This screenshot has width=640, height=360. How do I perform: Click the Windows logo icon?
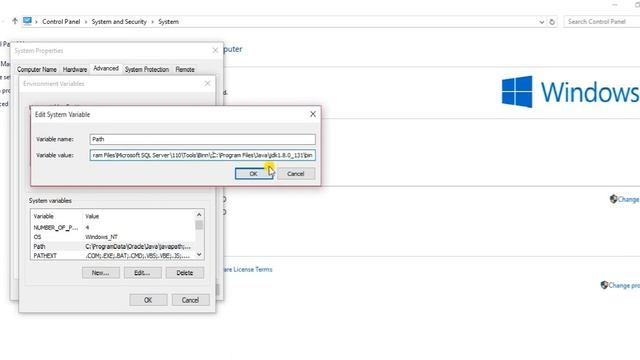pyautogui.click(x=517, y=91)
